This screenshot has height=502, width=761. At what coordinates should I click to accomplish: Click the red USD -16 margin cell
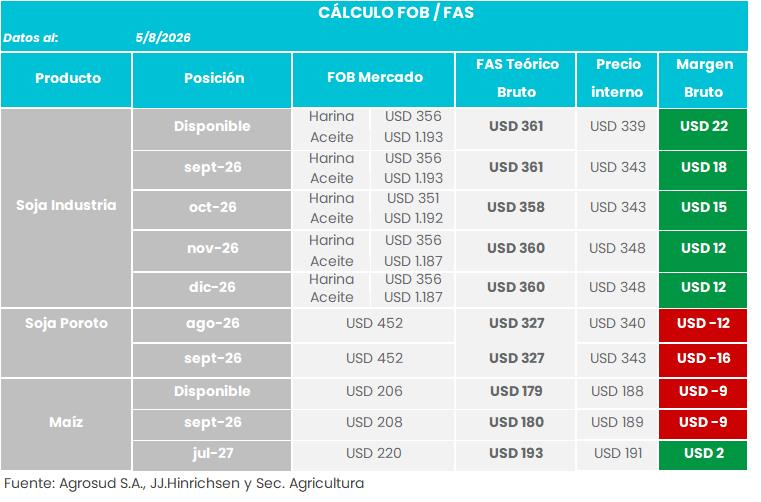tap(703, 360)
